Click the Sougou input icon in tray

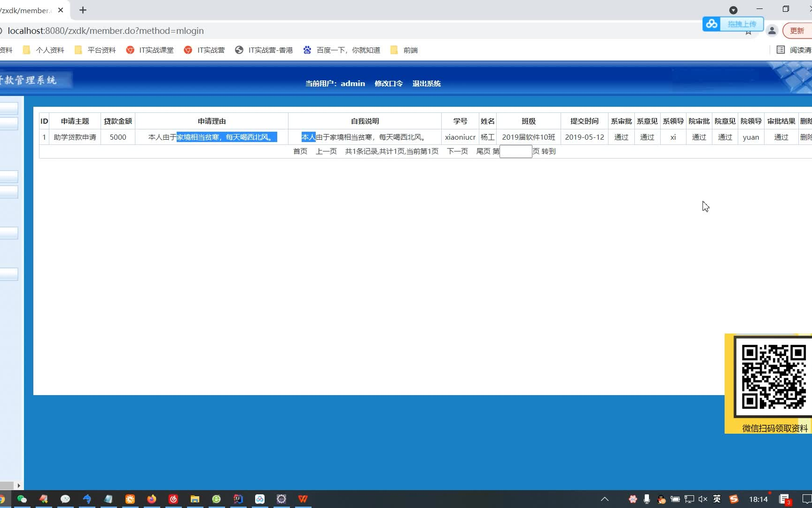coord(734,499)
